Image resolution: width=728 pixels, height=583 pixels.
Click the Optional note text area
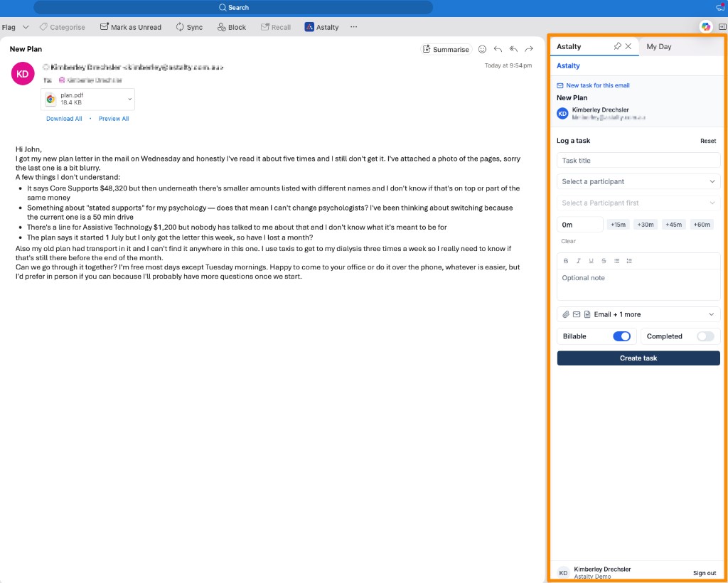pos(638,284)
